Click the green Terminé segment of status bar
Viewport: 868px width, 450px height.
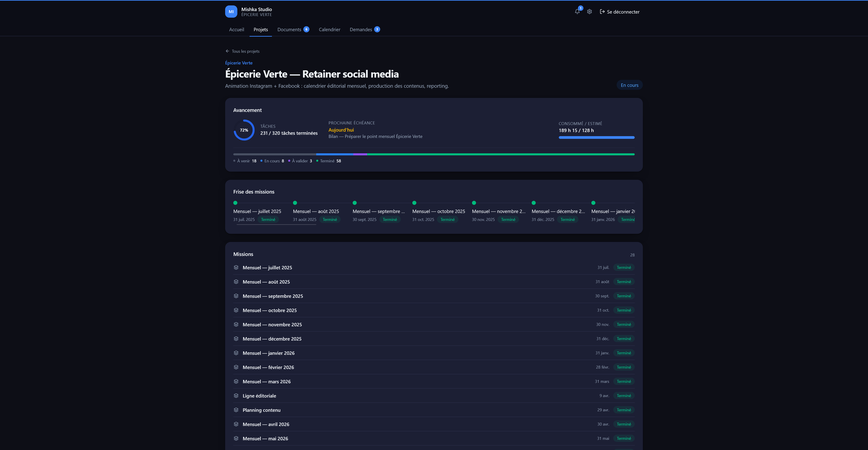(x=501, y=154)
